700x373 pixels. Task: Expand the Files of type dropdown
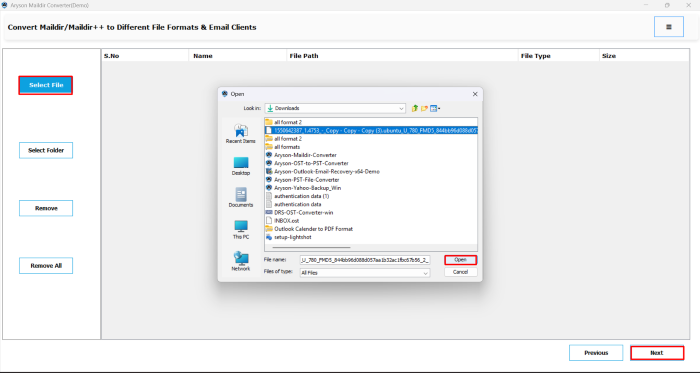pyautogui.click(x=425, y=273)
